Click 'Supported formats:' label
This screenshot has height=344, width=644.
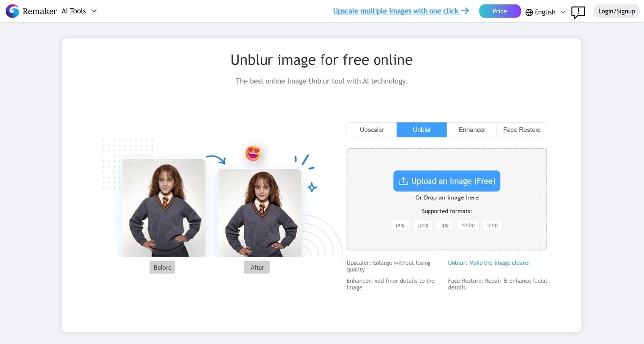[447, 211]
